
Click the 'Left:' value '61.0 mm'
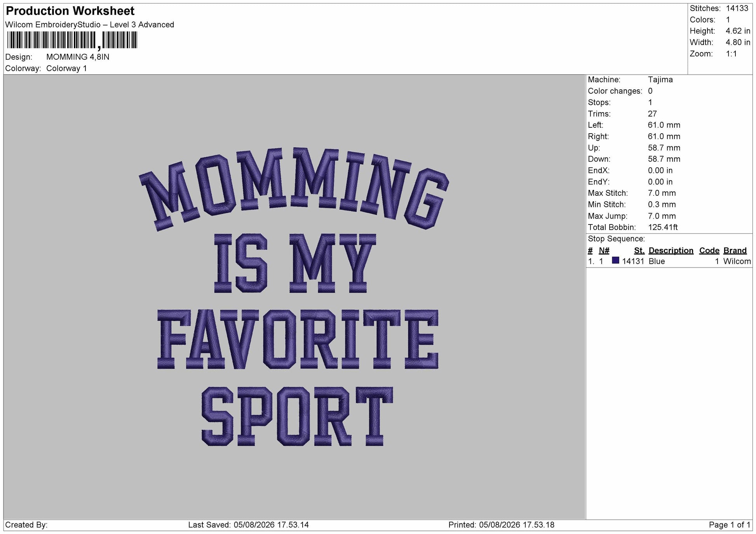[x=664, y=125]
